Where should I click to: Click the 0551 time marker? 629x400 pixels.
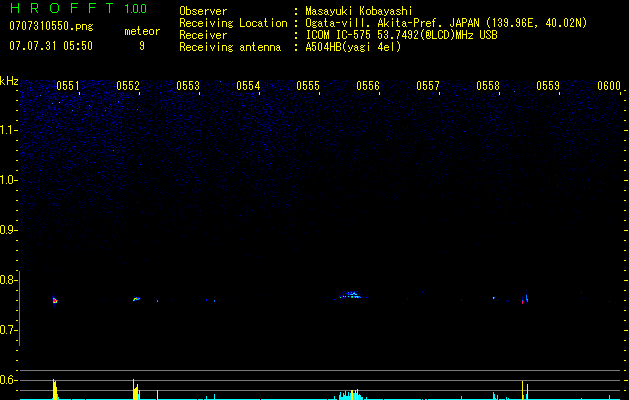(67, 86)
